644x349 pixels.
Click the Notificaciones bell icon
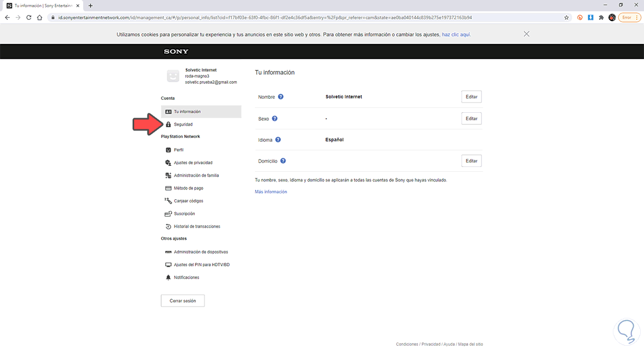(169, 278)
